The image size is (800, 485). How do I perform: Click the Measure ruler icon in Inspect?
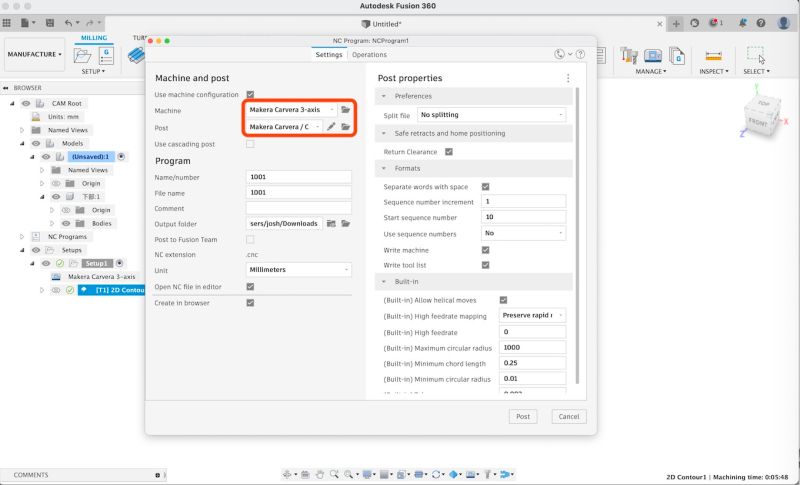(x=713, y=55)
